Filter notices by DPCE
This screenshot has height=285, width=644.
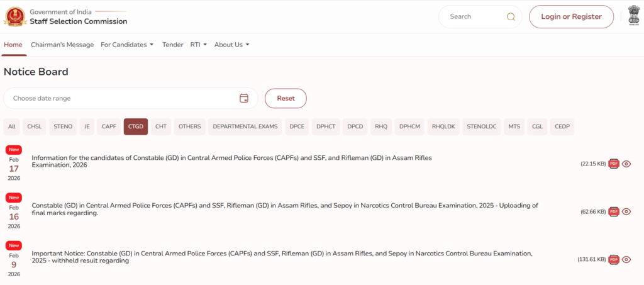pyautogui.click(x=297, y=127)
